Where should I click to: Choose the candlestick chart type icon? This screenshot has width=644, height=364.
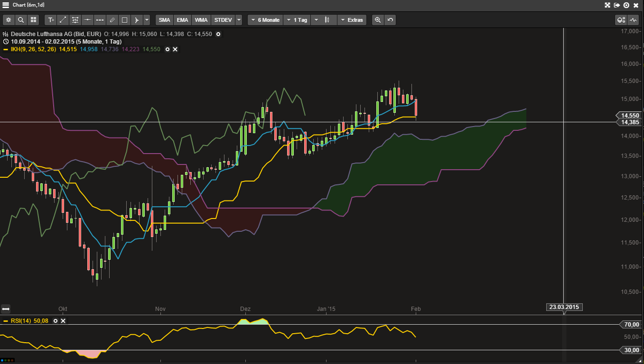327,20
